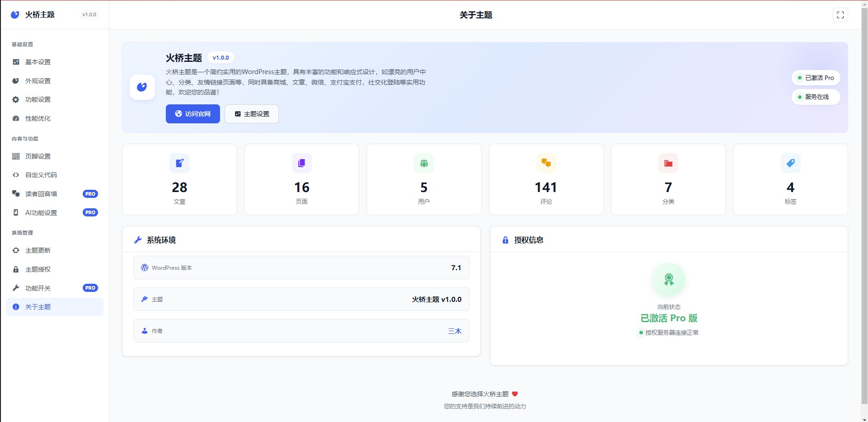The height and width of the screenshot is (422, 868).
Task: Click the WordPress logo icon in the version row
Action: pyautogui.click(x=145, y=267)
